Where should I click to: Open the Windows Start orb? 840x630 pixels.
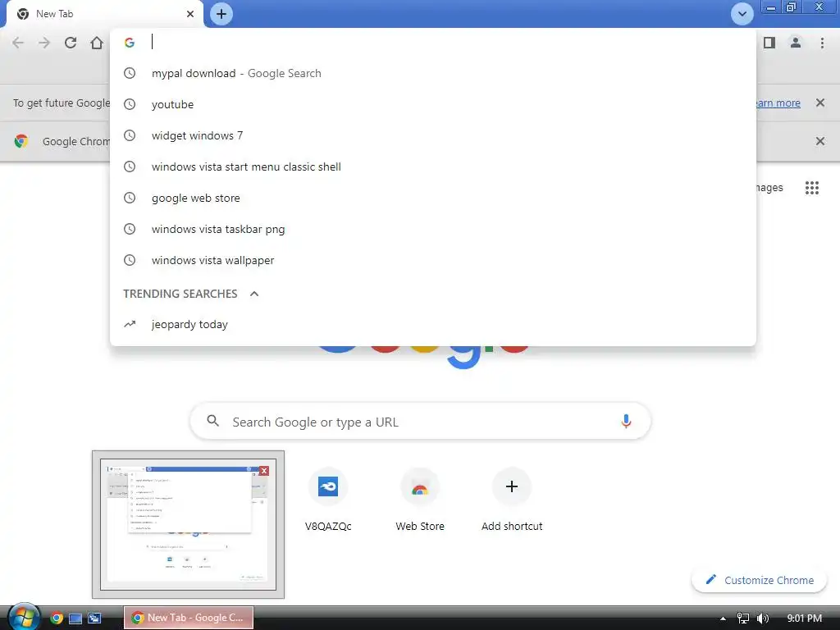tap(24, 617)
